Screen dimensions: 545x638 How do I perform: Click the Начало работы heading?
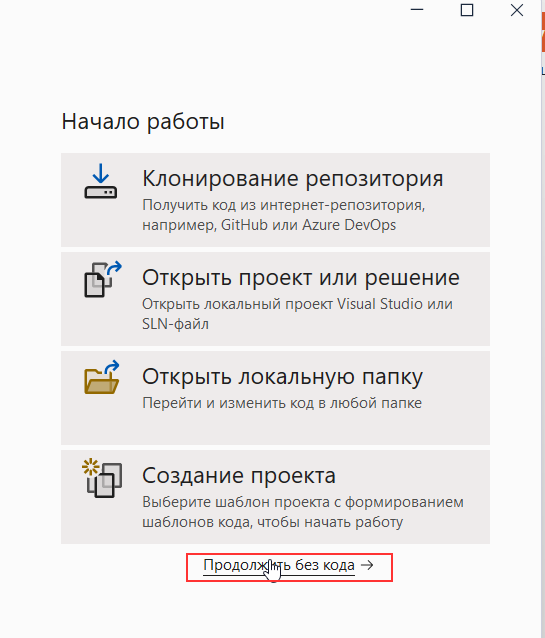[143, 122]
